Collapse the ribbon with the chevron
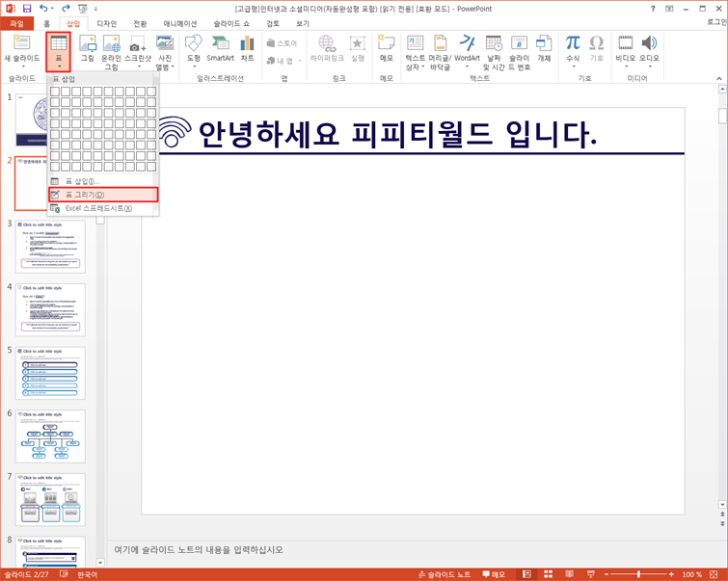This screenshot has width=728, height=581. [x=718, y=78]
